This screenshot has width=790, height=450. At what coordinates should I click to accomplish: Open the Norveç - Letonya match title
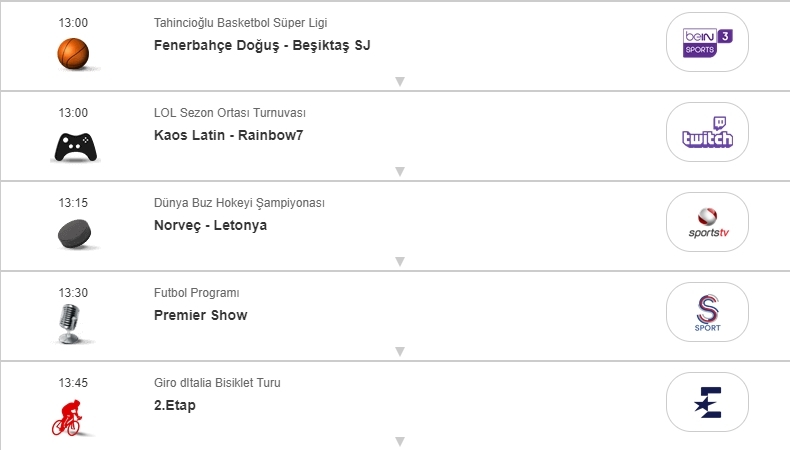[211, 225]
